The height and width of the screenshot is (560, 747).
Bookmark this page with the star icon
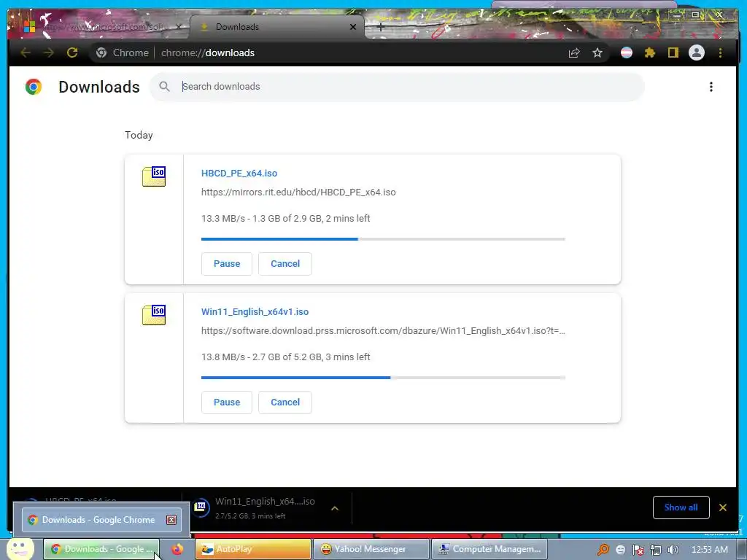tap(597, 52)
